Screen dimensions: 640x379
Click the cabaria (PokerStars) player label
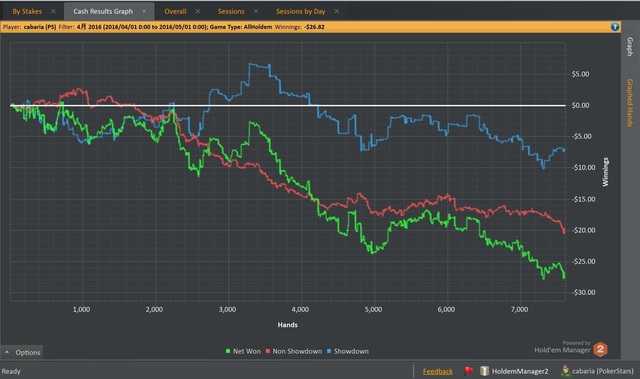(x=603, y=371)
